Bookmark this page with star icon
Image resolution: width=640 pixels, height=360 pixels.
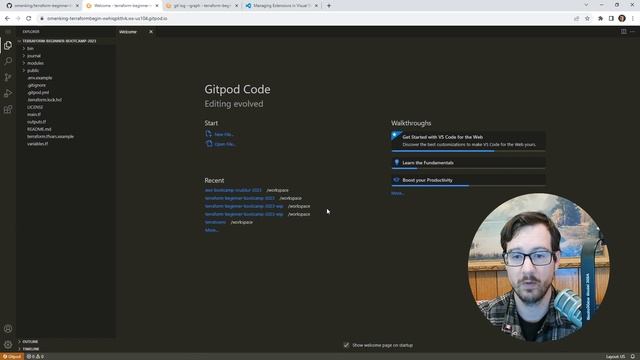point(587,18)
